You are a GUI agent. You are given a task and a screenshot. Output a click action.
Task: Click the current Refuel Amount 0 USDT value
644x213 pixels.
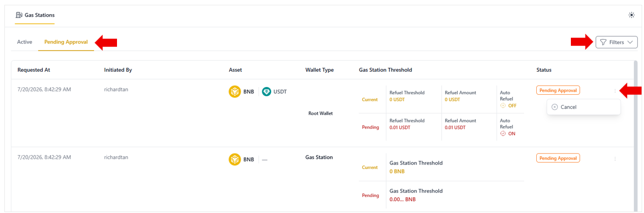pos(452,100)
